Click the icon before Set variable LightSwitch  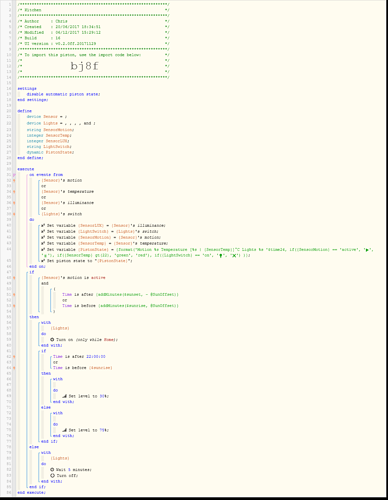point(43,231)
